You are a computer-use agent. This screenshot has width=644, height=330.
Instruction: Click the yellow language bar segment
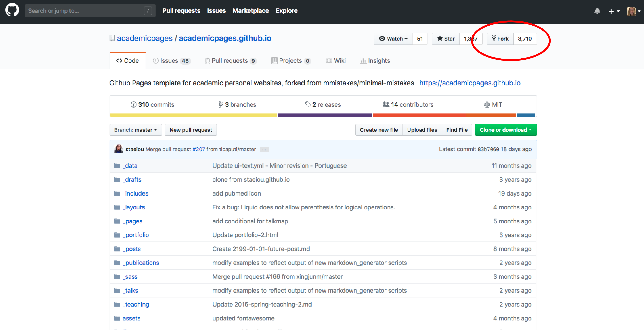tap(194, 115)
